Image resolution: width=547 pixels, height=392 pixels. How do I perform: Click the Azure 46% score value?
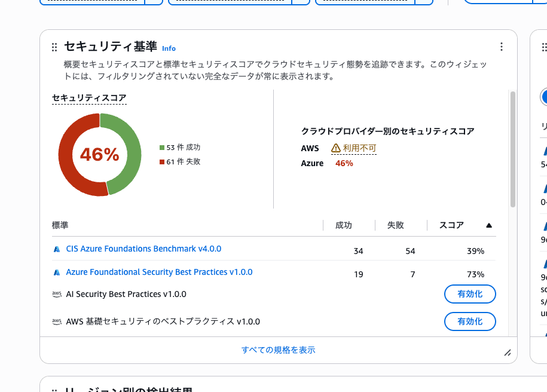point(344,163)
